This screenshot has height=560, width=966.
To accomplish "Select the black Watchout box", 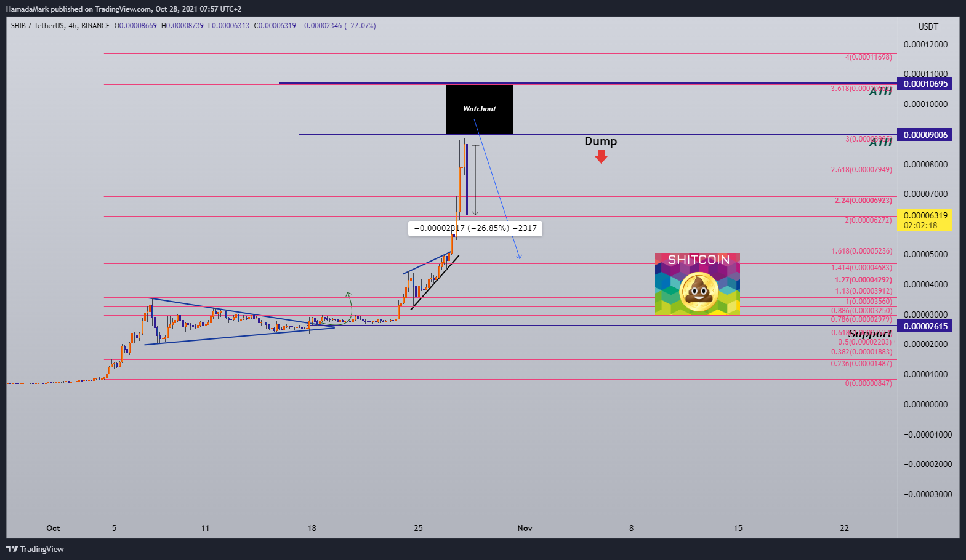I will pyautogui.click(x=480, y=109).
